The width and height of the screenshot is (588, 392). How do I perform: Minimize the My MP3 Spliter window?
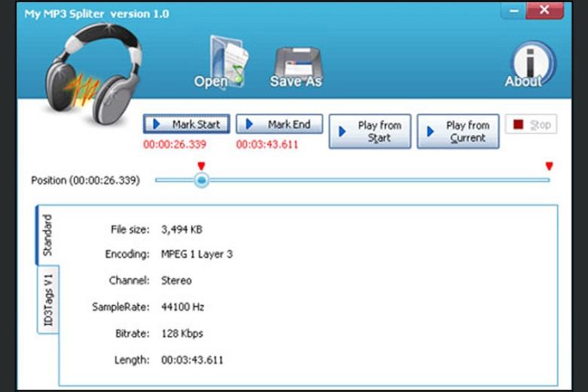point(514,11)
